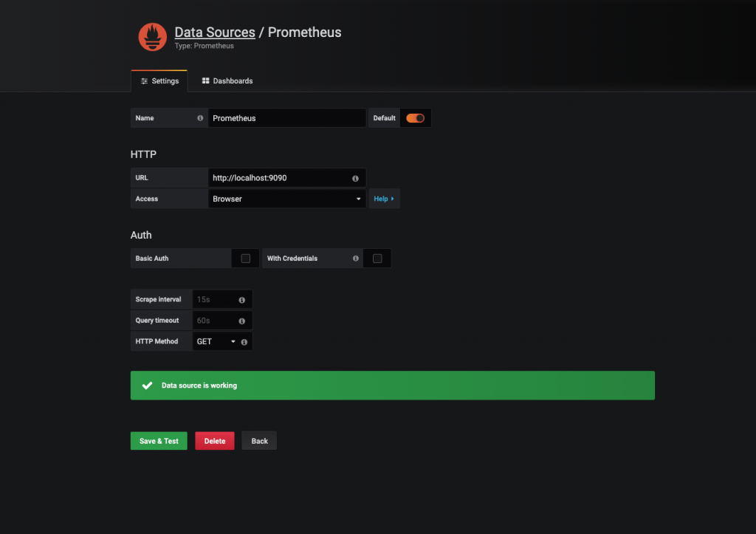Select the Settings tab

pos(159,81)
